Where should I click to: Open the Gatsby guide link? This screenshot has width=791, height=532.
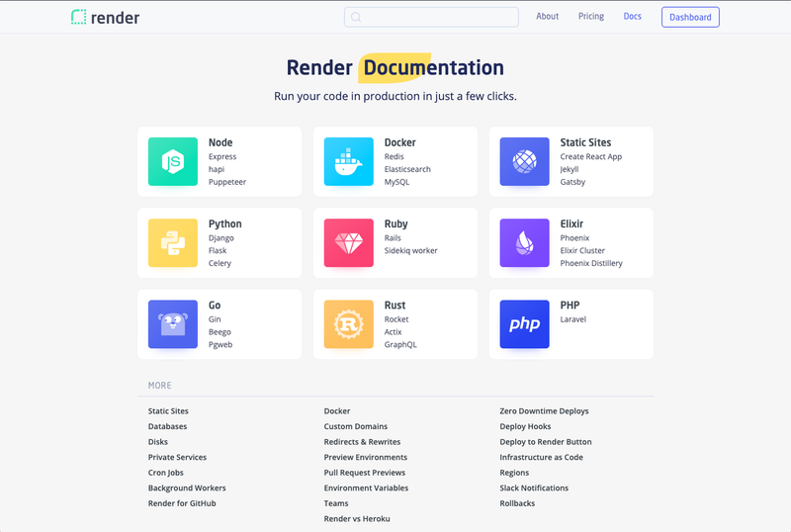coord(572,182)
